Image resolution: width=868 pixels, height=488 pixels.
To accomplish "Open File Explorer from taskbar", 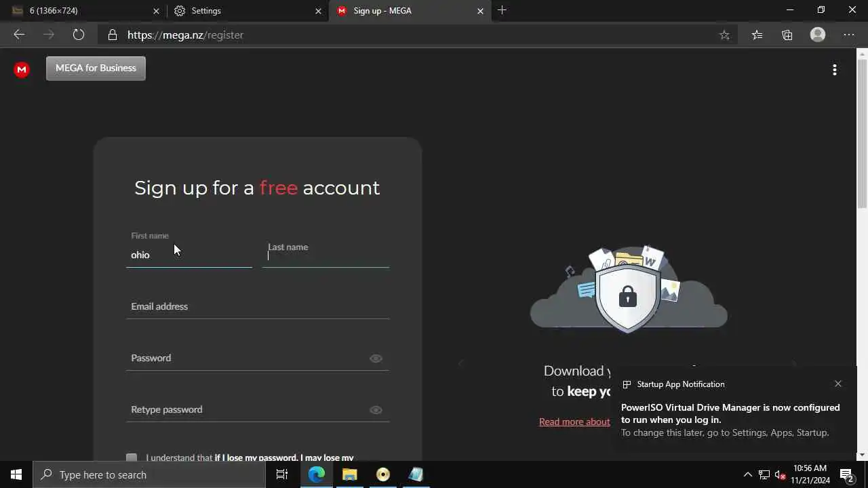I will click(x=350, y=474).
